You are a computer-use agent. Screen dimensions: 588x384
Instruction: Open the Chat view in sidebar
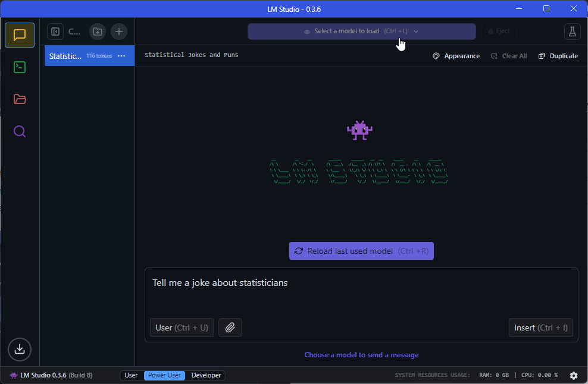[x=20, y=35]
